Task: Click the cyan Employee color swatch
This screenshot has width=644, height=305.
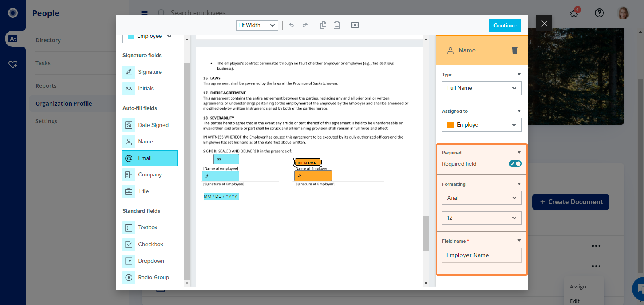Action: [x=131, y=37]
